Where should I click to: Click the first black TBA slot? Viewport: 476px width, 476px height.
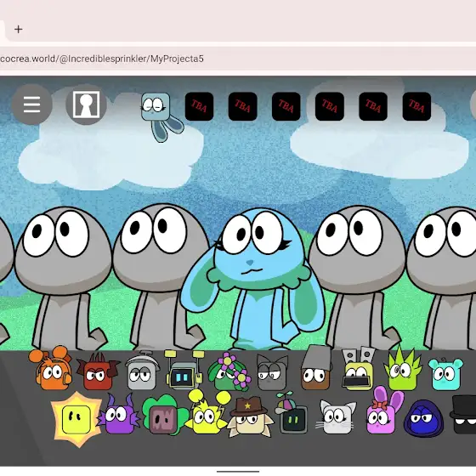tap(199, 106)
